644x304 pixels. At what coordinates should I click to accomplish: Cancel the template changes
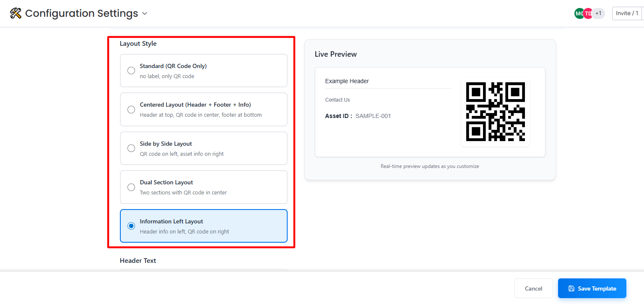pyautogui.click(x=534, y=288)
